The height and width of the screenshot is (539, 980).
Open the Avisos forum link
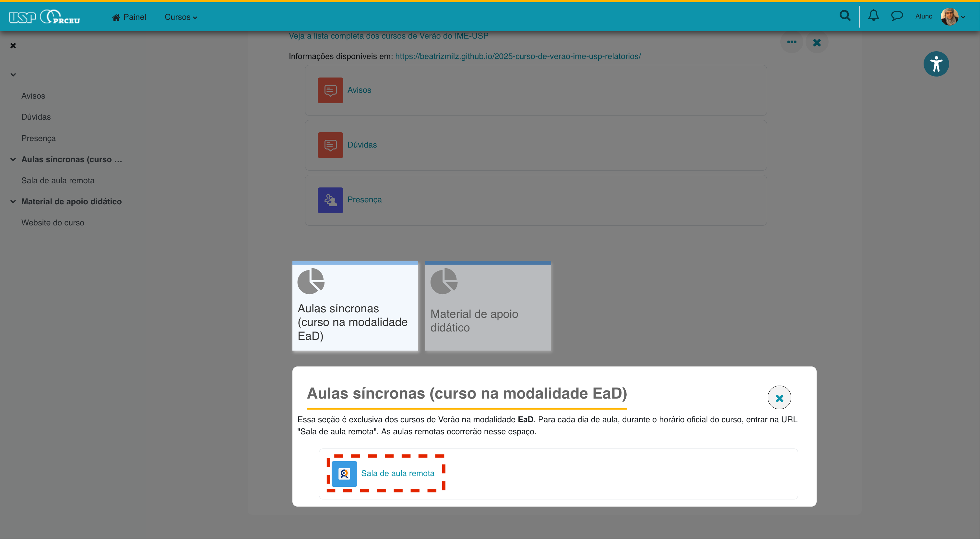[359, 90]
